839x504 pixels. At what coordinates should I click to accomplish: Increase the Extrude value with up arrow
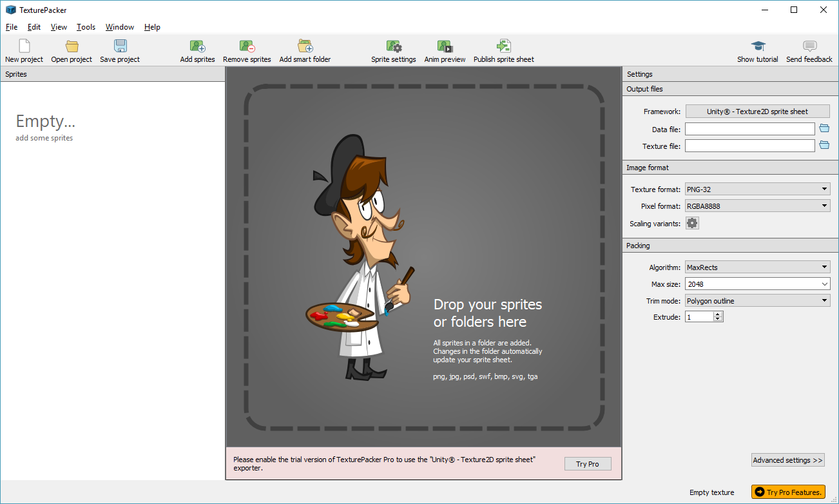tap(718, 315)
